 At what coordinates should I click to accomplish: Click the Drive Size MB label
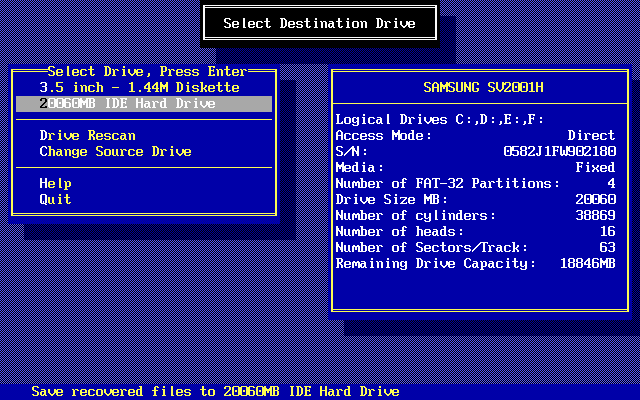tap(391, 200)
